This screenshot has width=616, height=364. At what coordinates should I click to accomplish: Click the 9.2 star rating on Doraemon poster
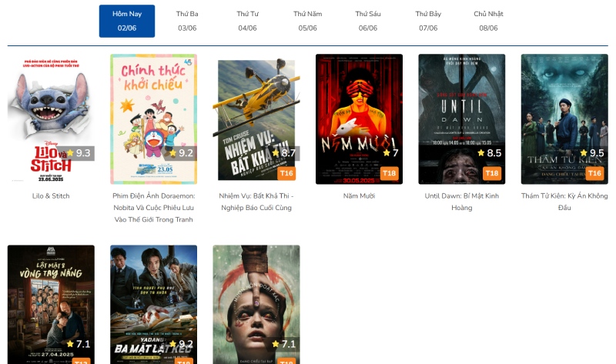click(x=181, y=153)
